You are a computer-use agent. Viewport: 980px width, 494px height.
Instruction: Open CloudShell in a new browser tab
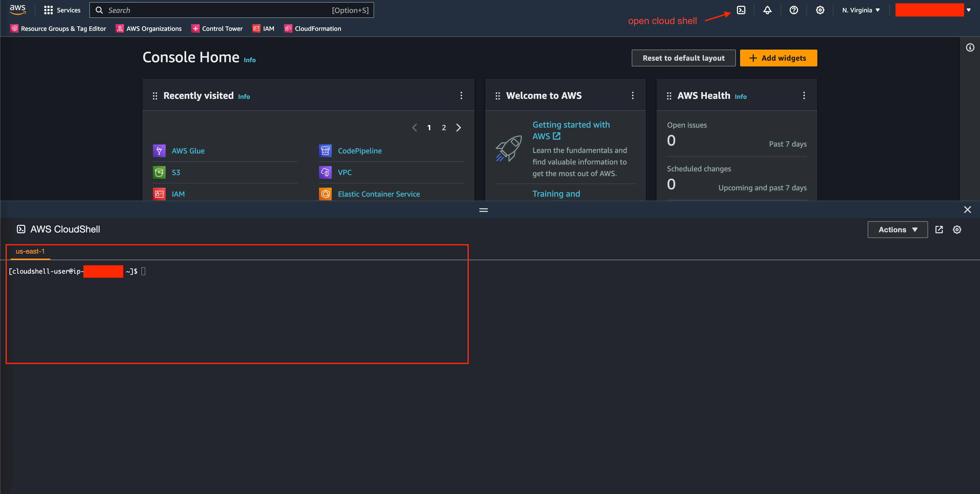[939, 230]
